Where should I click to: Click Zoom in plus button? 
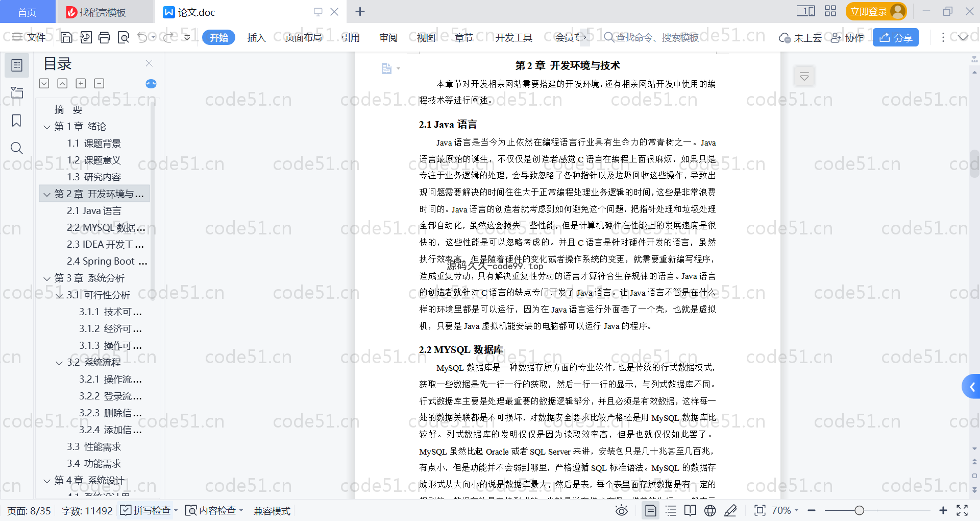943,510
